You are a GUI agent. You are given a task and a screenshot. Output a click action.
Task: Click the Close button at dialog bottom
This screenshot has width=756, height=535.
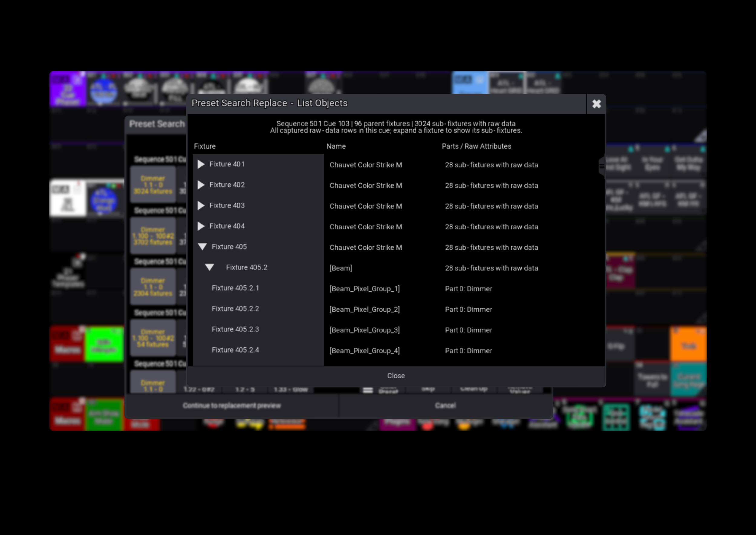coord(396,376)
